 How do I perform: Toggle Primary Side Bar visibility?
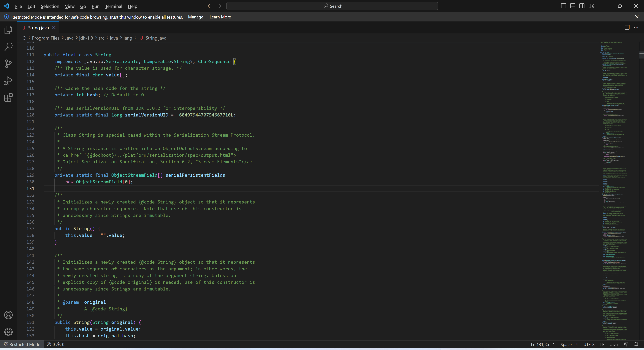(563, 6)
